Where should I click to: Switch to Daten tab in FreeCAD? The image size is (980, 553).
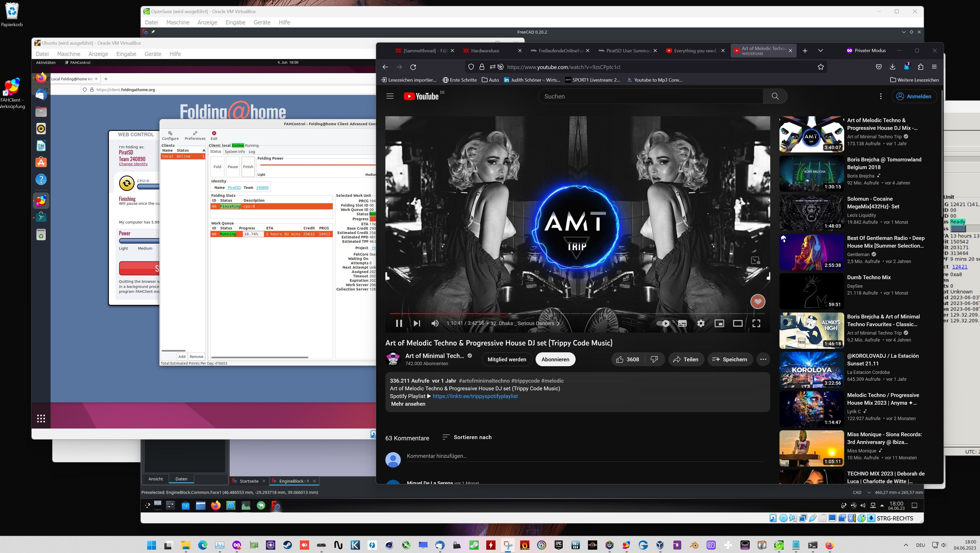[x=181, y=479]
